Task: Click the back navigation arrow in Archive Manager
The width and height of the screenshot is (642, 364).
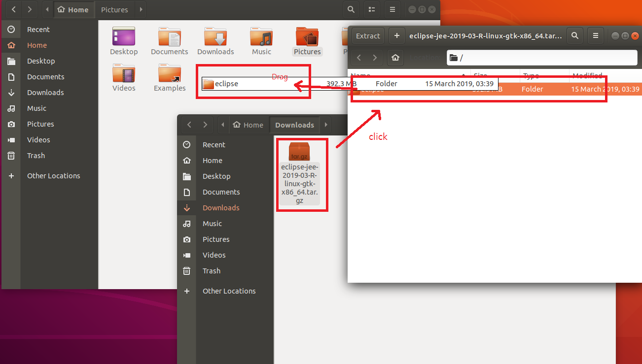Action: point(358,58)
